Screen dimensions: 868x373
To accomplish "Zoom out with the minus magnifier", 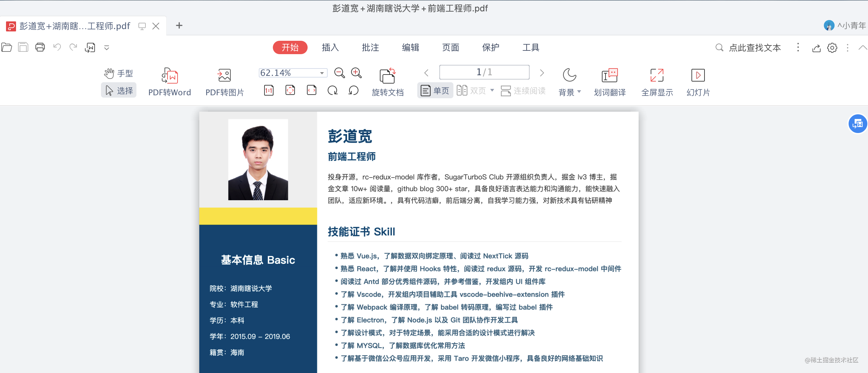I will point(339,73).
